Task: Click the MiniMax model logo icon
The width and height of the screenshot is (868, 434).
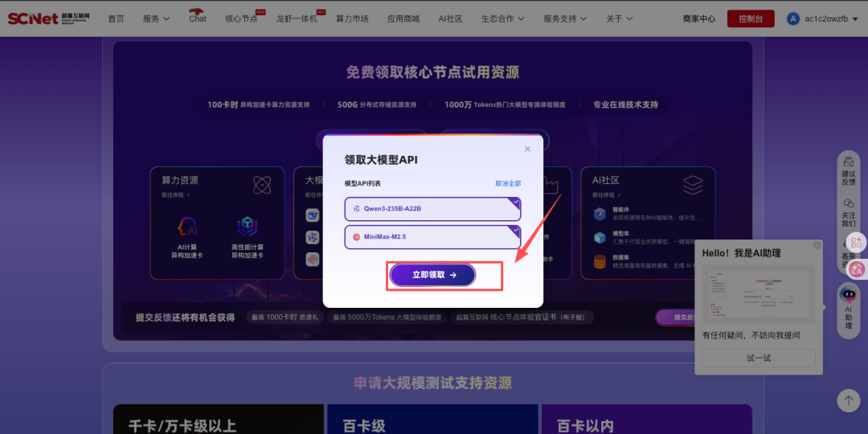Action: [x=357, y=237]
